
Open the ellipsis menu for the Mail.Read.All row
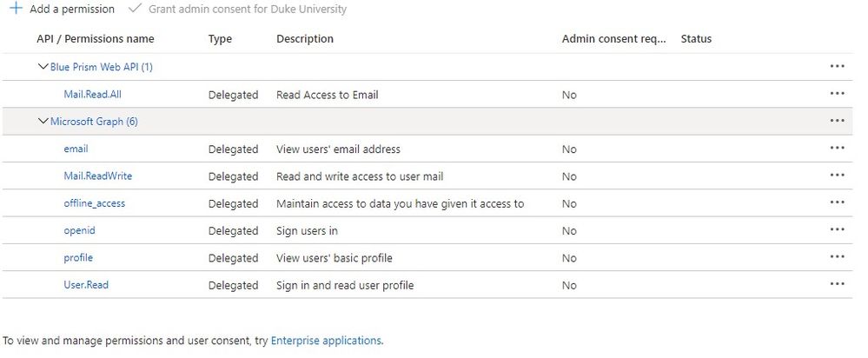pos(837,94)
